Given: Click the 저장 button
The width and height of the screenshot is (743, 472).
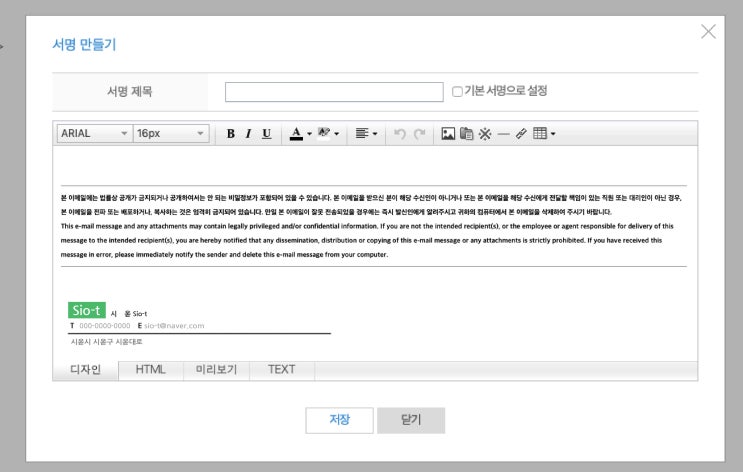Looking at the screenshot, I should [x=339, y=420].
